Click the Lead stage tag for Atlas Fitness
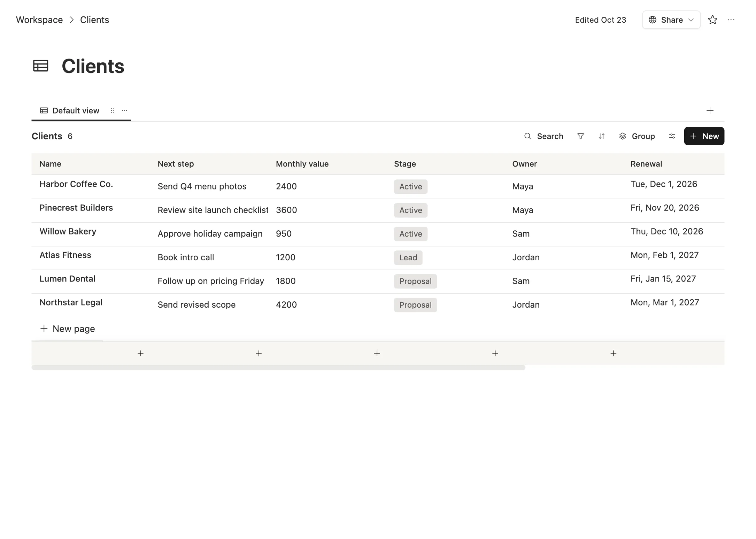The width and height of the screenshot is (756, 539). [408, 258]
